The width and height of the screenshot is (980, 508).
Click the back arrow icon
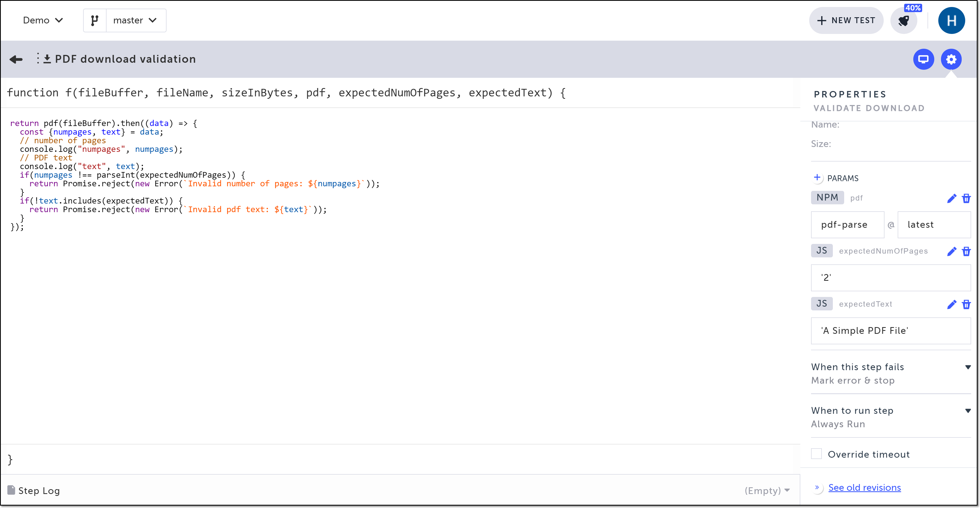point(16,59)
